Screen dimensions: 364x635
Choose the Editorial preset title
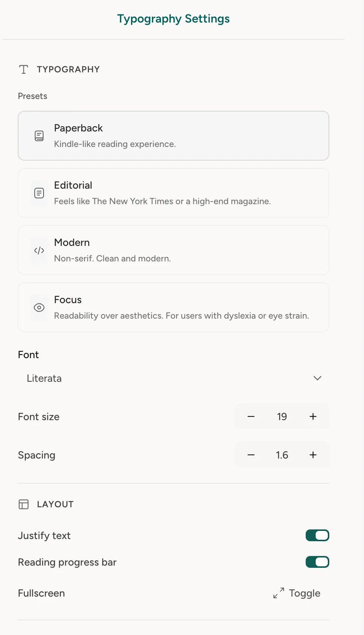coord(73,185)
